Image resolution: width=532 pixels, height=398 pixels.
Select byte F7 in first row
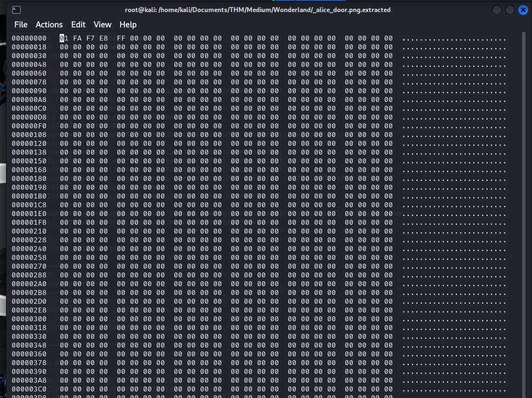point(90,38)
